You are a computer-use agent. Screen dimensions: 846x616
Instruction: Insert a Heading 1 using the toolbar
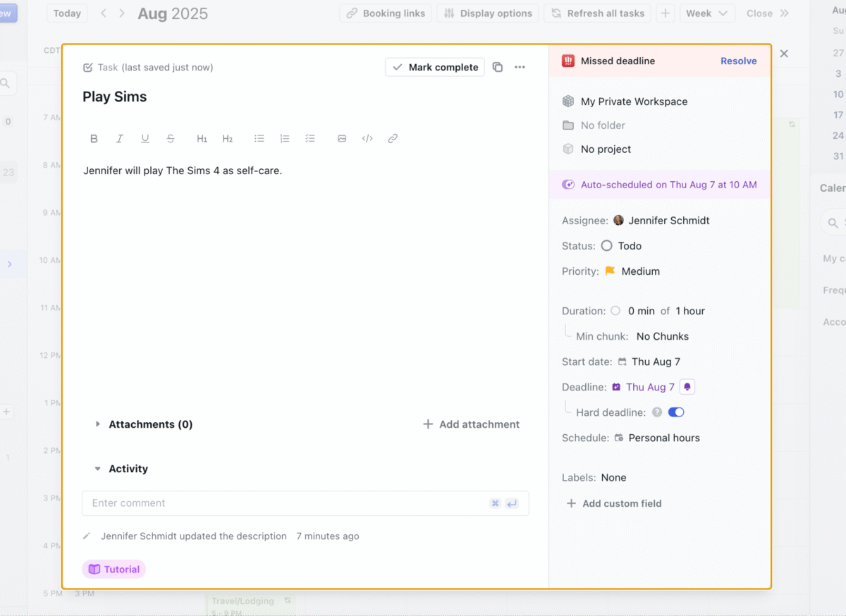coord(202,138)
